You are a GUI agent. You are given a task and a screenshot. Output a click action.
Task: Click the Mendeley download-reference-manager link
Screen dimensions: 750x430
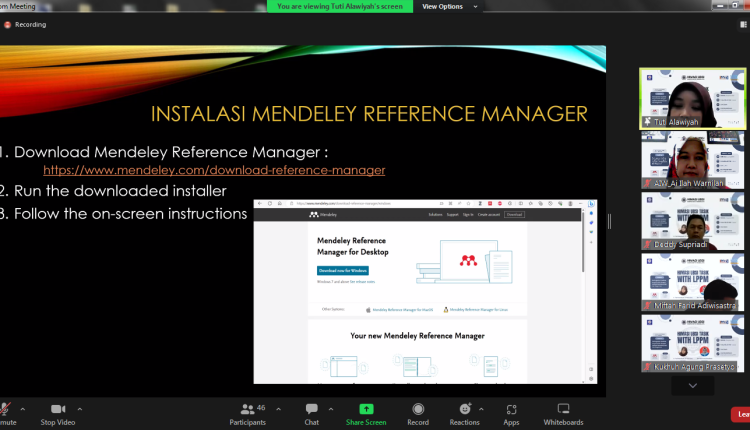tap(214, 170)
